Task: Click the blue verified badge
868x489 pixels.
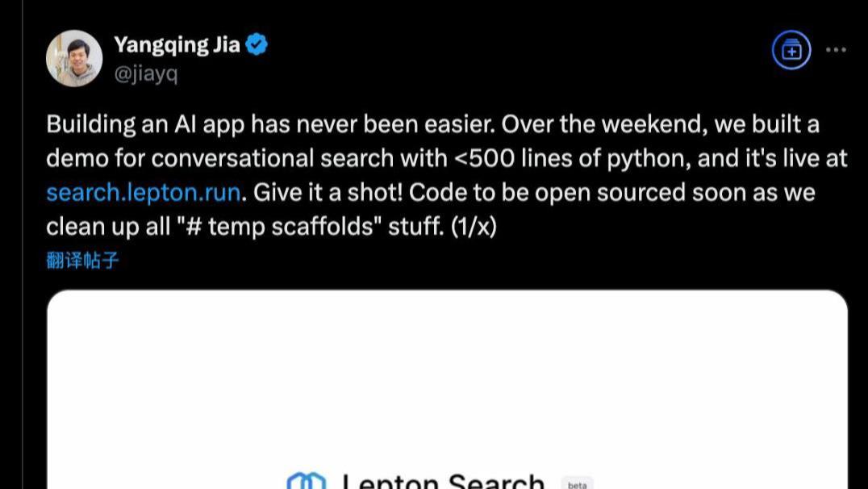Action: point(257,44)
